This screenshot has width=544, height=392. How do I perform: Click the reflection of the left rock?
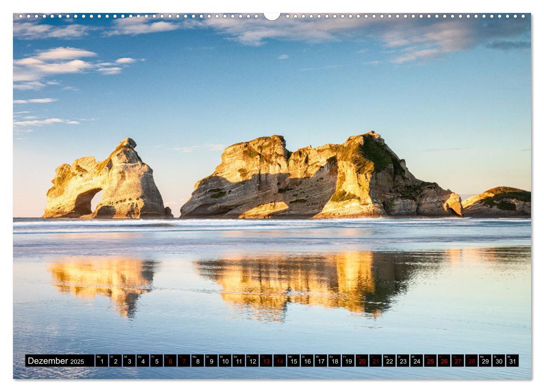point(104,281)
